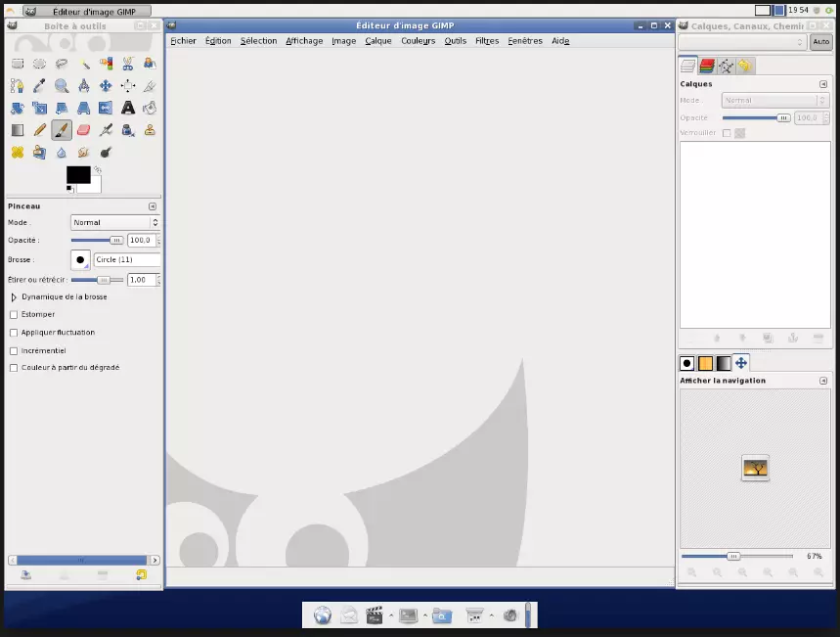Screen dimensions: 840x637
Task: Open the Afficher la navigation panel menu arrow
Action: click(x=823, y=381)
